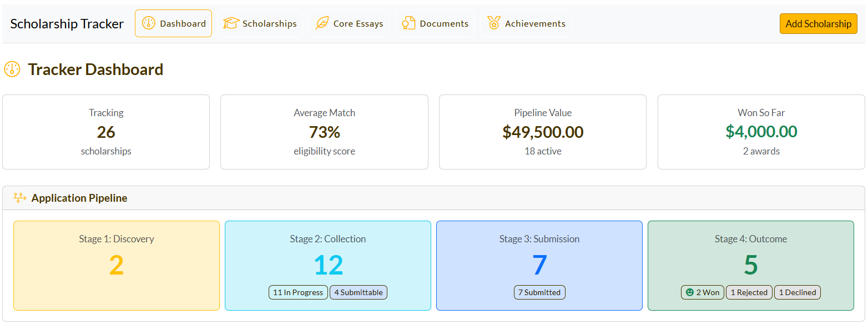Open the Pipeline Value stat card
The width and height of the screenshot is (868, 324).
pyautogui.click(x=543, y=132)
